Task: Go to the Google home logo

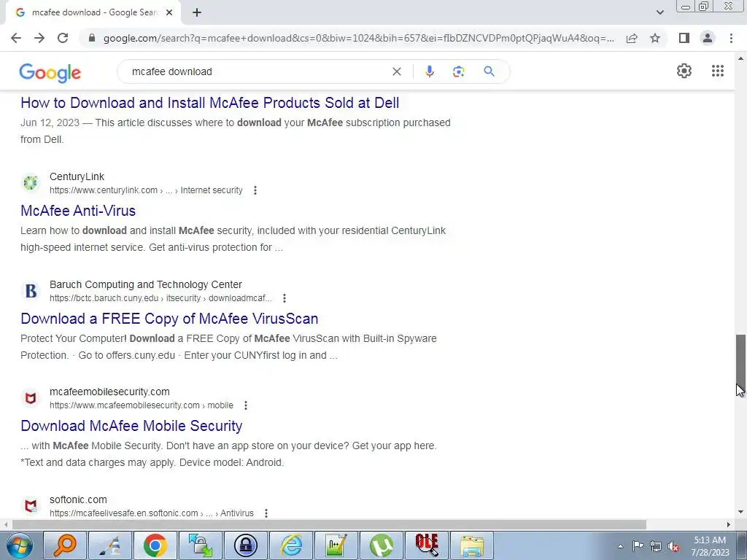Action: 50,72
